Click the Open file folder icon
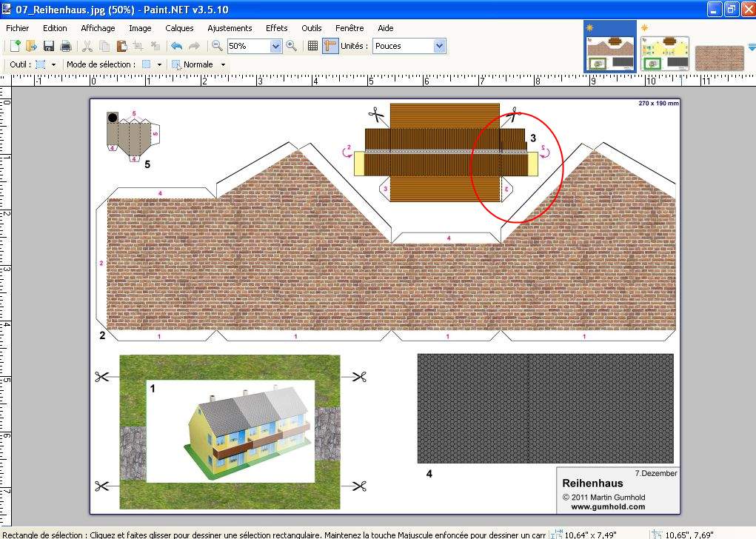Viewport: 756px width, 539px height. (x=30, y=46)
